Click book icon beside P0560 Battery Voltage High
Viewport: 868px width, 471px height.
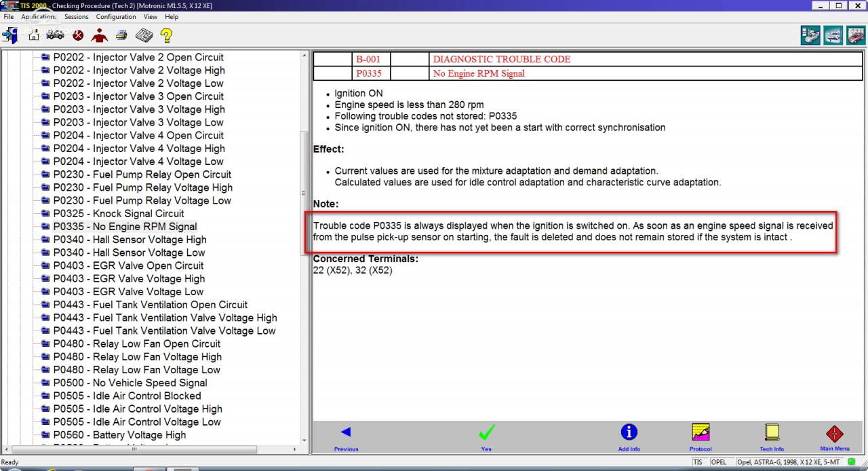tap(45, 435)
